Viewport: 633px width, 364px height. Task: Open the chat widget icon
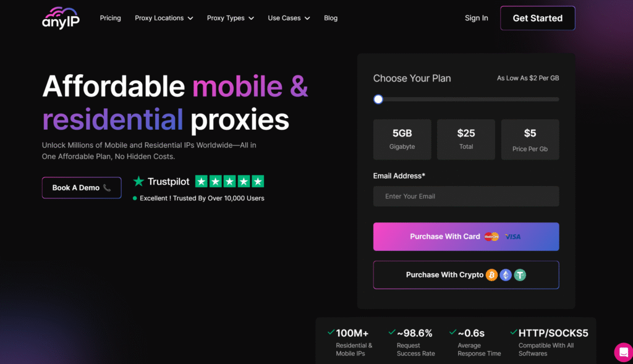tap(622, 352)
